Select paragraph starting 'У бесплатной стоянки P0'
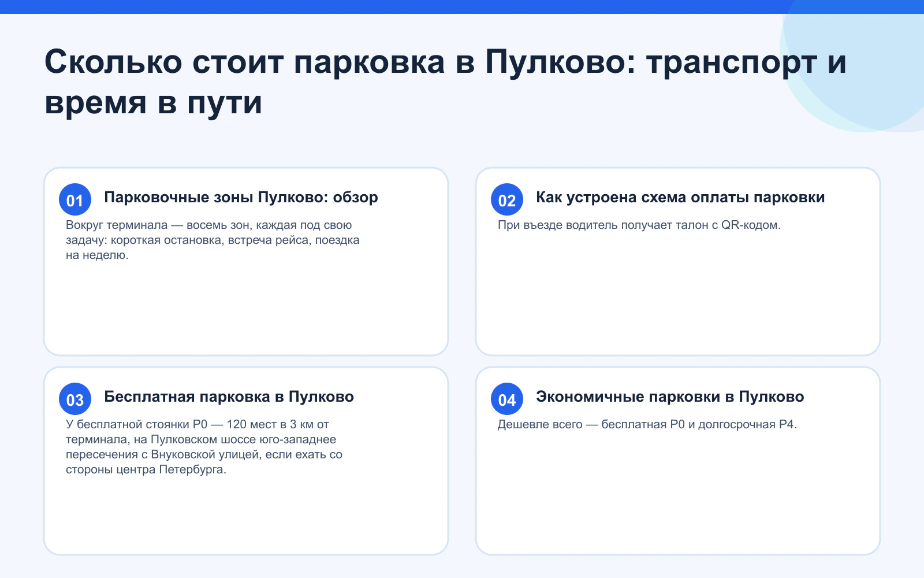This screenshot has height=578, width=924. click(x=204, y=447)
